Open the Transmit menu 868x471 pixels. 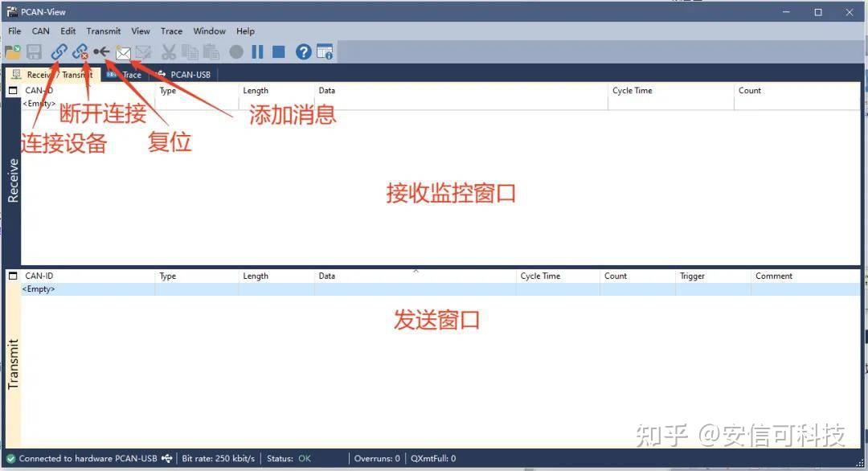(104, 31)
